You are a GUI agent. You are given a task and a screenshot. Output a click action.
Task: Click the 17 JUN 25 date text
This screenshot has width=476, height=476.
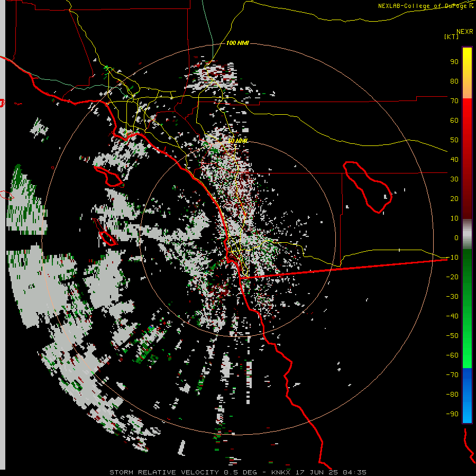[317, 472]
